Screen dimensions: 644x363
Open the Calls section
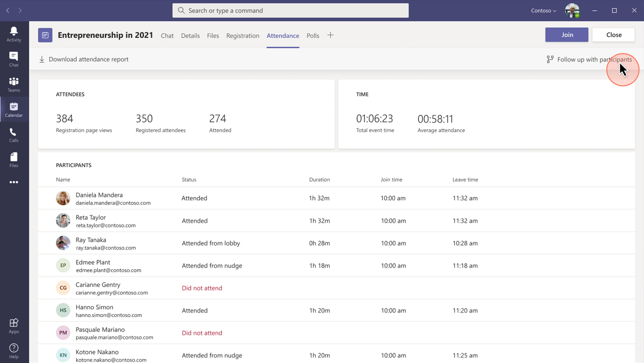[13, 134]
